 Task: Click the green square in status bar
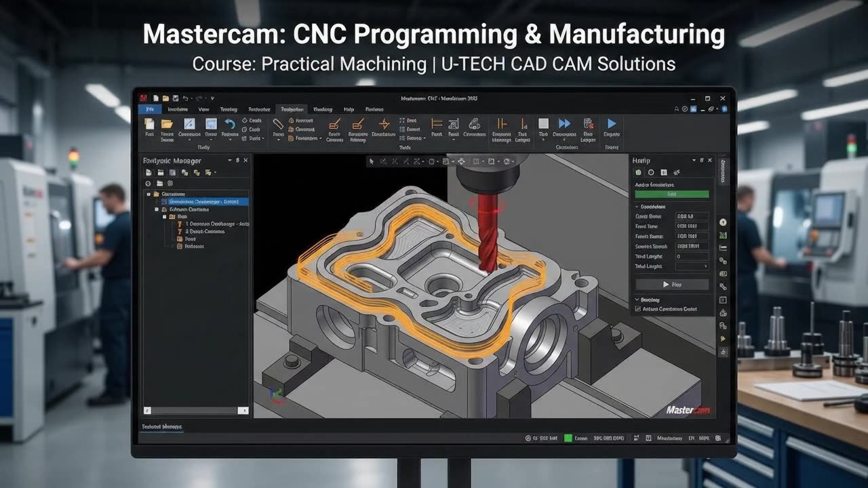coord(568,439)
